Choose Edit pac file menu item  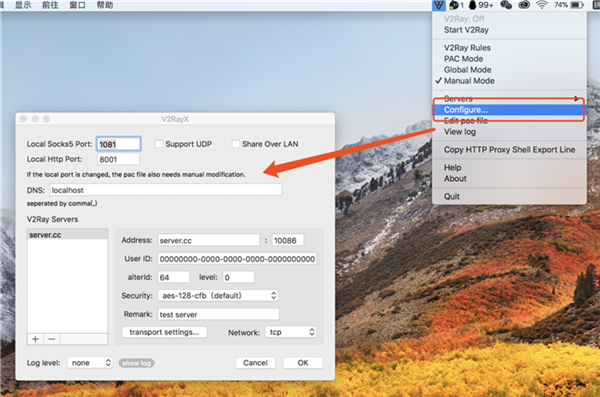point(509,121)
